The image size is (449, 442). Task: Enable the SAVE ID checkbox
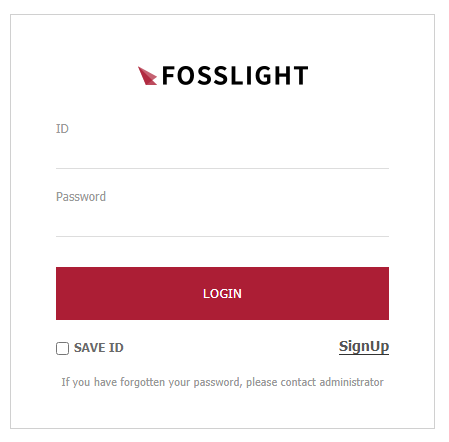tap(62, 348)
